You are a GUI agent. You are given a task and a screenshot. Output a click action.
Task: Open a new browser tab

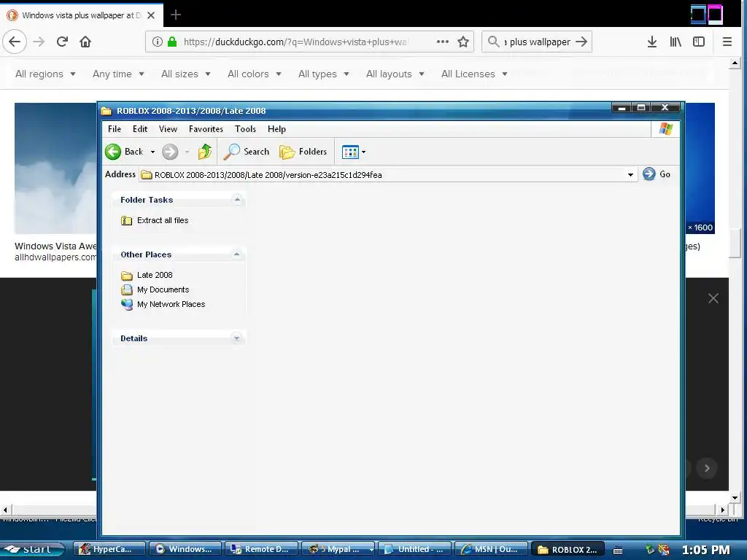(176, 15)
